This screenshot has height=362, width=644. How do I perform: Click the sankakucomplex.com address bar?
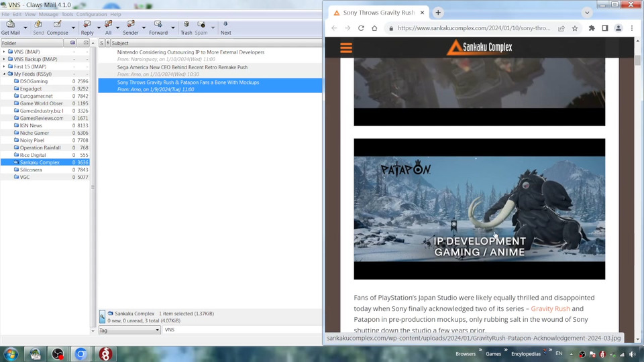[474, 28]
